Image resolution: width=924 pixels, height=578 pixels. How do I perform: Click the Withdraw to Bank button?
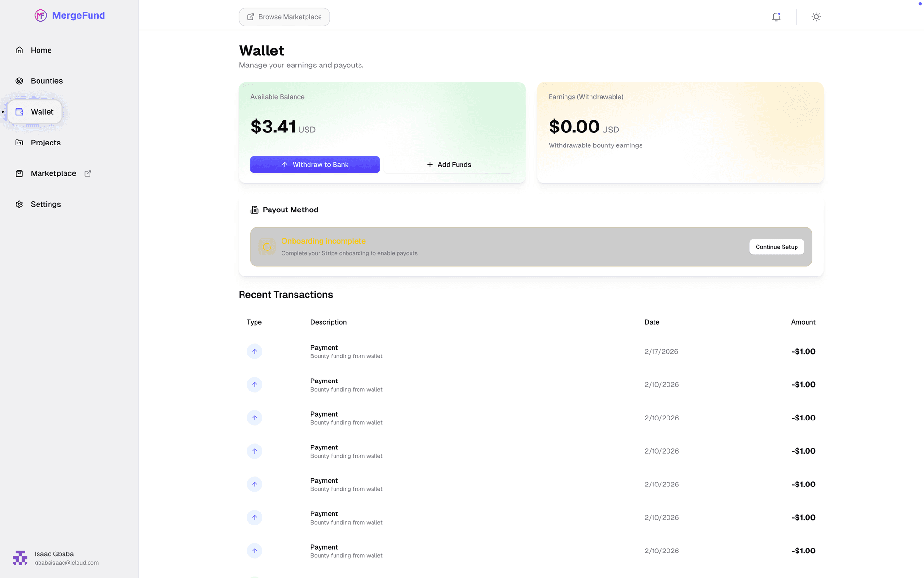[x=315, y=164]
